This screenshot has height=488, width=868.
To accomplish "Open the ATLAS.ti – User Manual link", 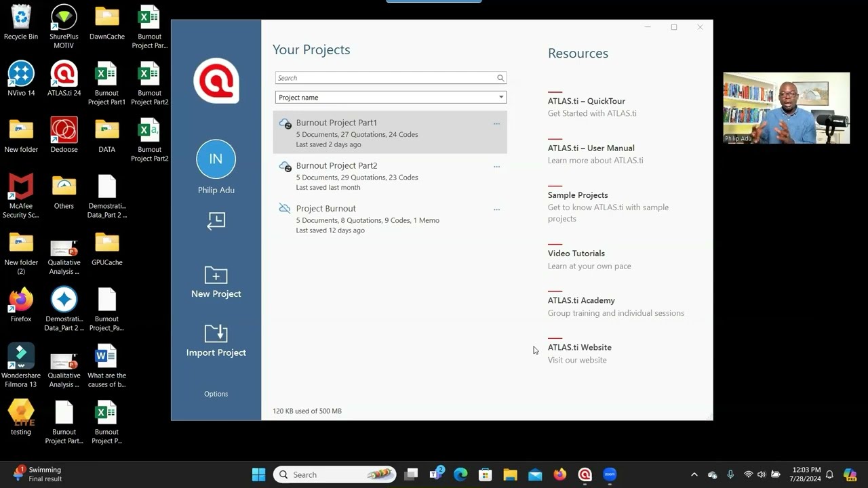I will pyautogui.click(x=591, y=148).
